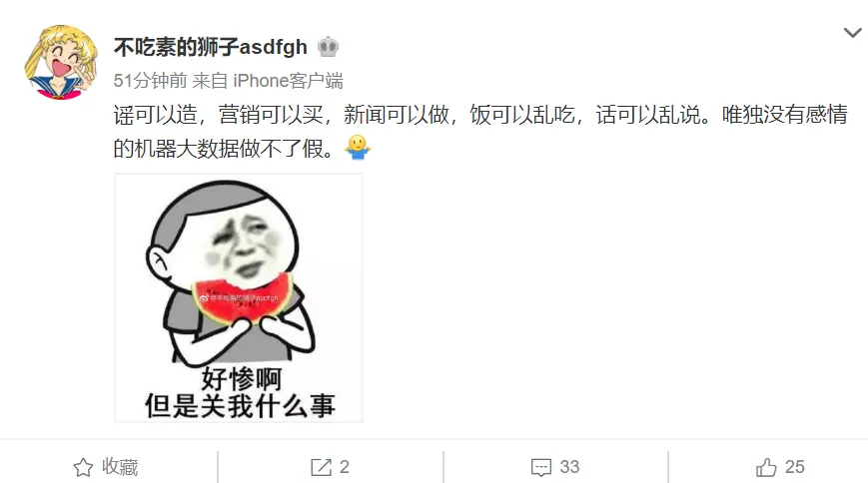Expand the post options chevron menu

pos(852,33)
